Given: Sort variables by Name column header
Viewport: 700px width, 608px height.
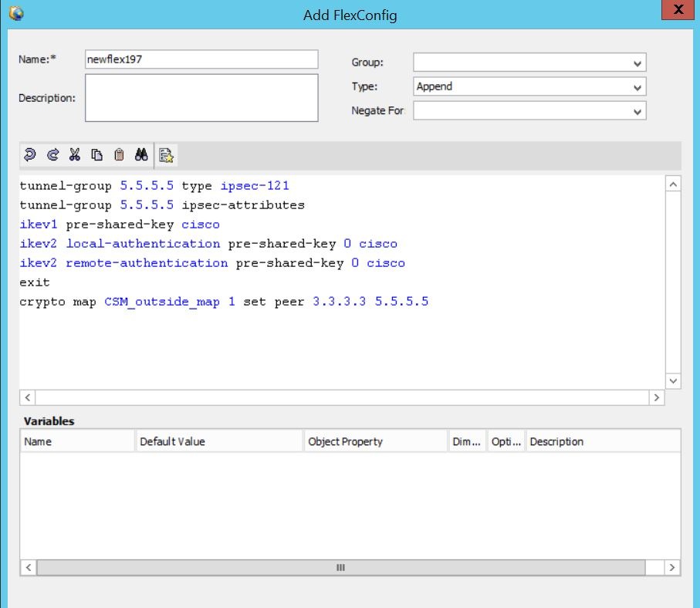Looking at the screenshot, I should coord(77,441).
